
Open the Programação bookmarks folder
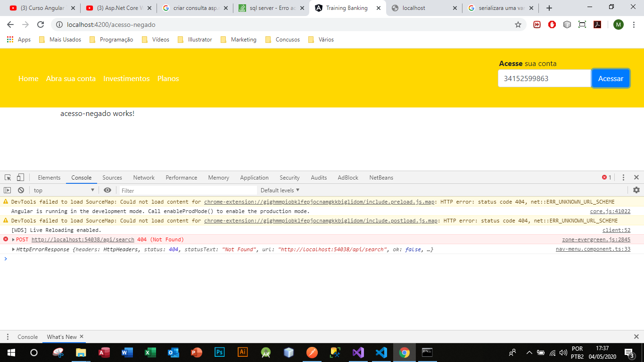(x=111, y=40)
